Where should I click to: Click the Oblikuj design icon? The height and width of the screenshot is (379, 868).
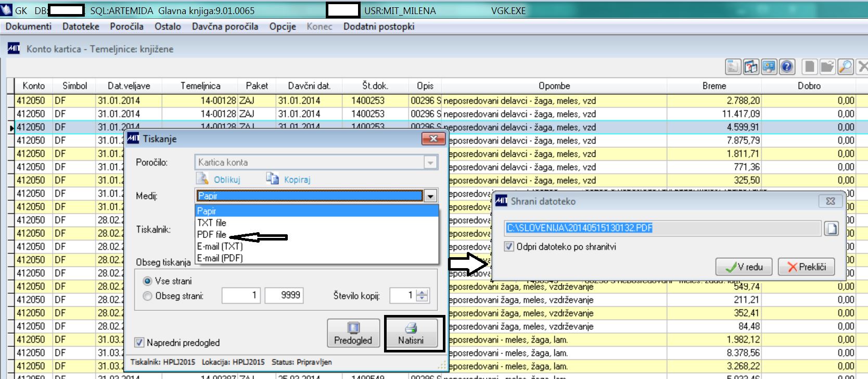(202, 179)
